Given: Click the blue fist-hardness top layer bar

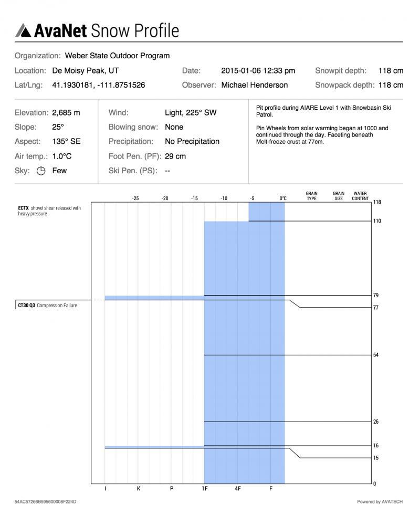Looking at the screenshot, I should (266, 212).
